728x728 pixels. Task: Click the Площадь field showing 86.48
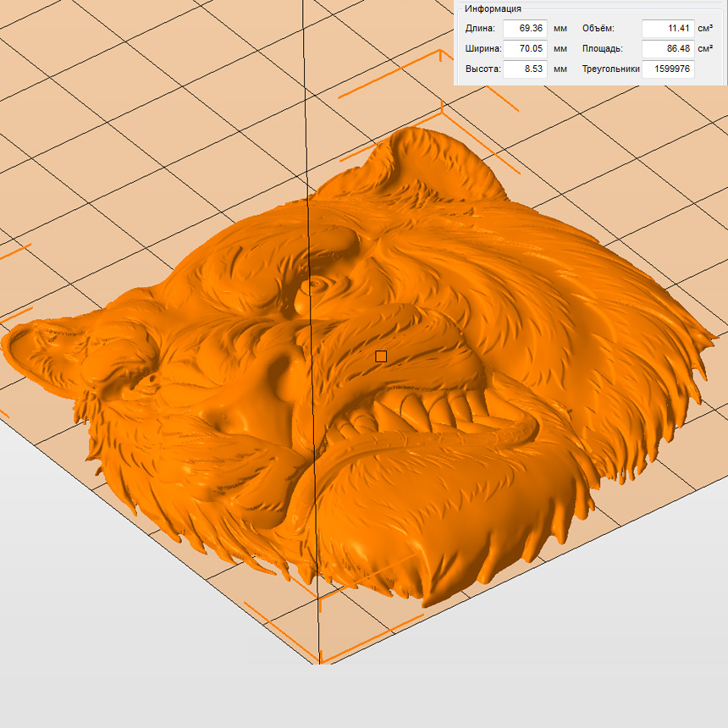[668, 49]
